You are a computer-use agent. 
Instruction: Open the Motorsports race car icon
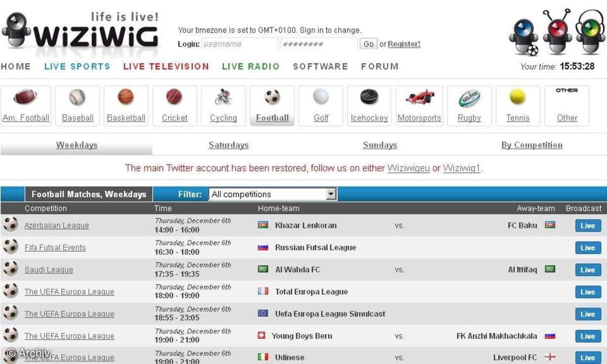[419, 97]
